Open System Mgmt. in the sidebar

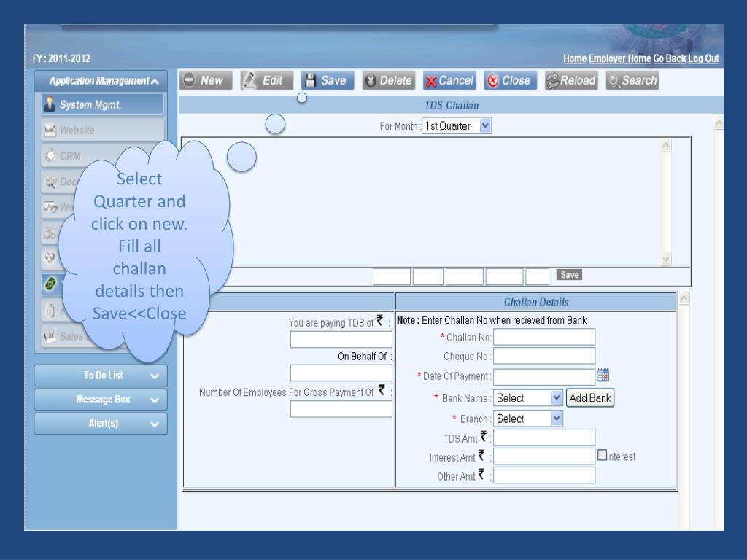click(x=103, y=104)
